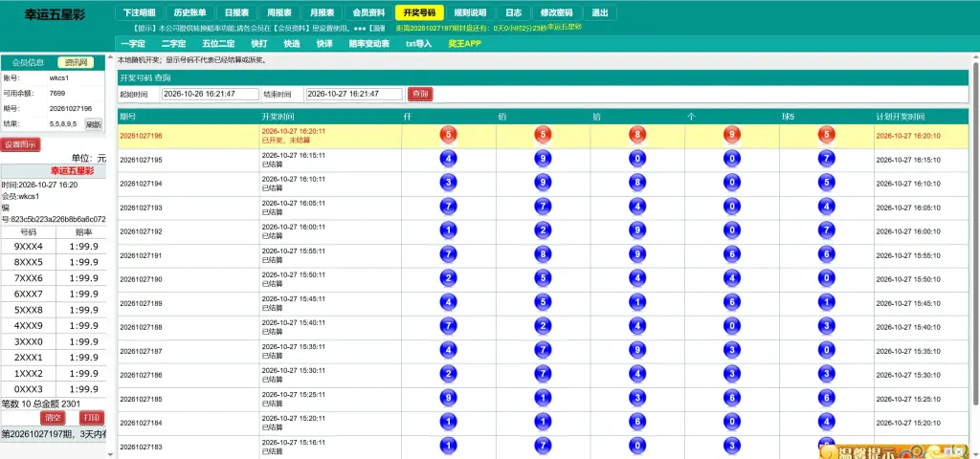Click blue ball 5 in row 20261027189
Viewport: 980px width, 459px height.
point(544,301)
